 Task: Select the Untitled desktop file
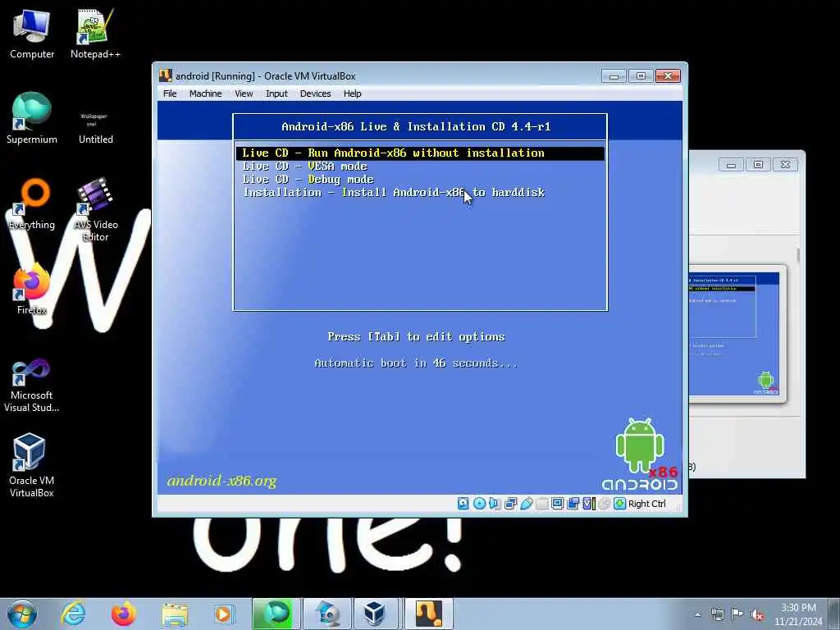[x=95, y=126]
